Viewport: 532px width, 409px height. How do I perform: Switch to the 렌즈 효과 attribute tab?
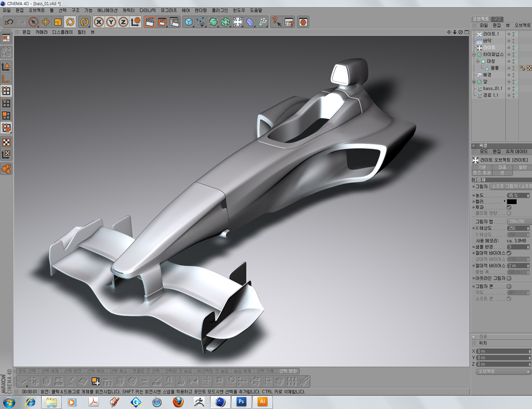(482, 173)
